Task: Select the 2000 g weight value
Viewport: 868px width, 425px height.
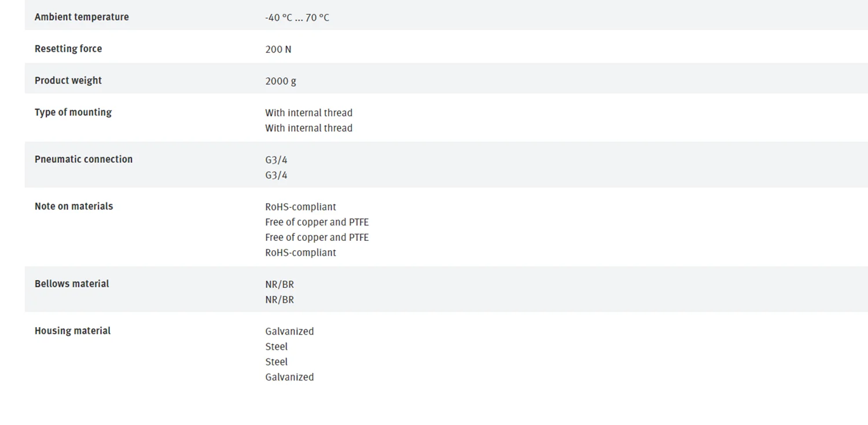Action: 281,81
